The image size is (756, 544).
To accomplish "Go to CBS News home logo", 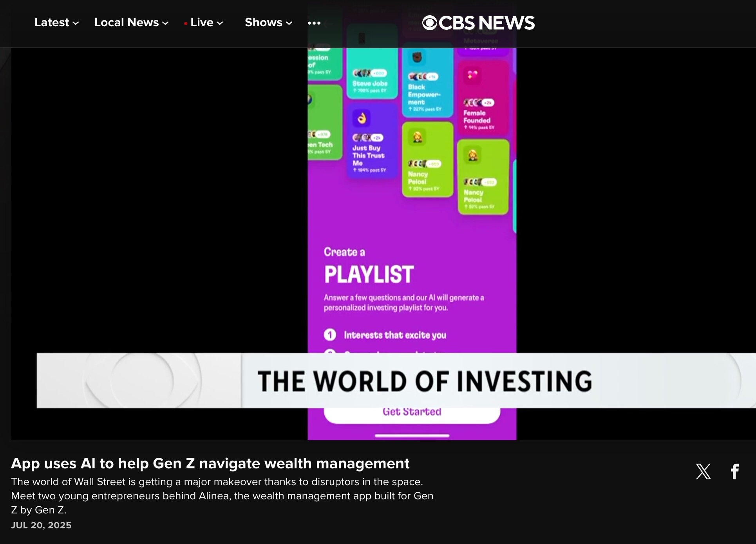I will (478, 23).
